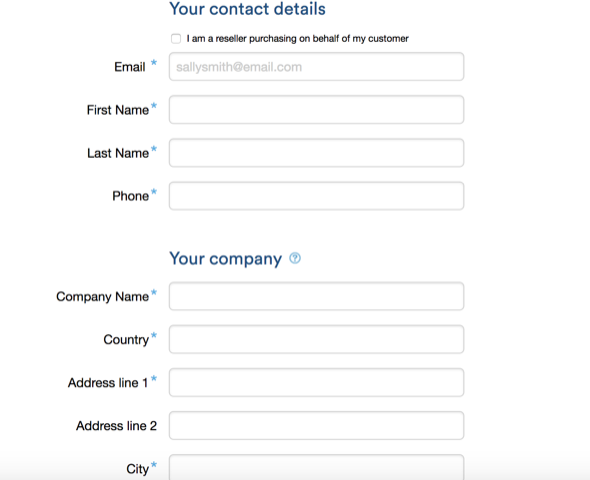Focus the Phone number field
This screenshot has height=480, width=590.
coord(316,196)
